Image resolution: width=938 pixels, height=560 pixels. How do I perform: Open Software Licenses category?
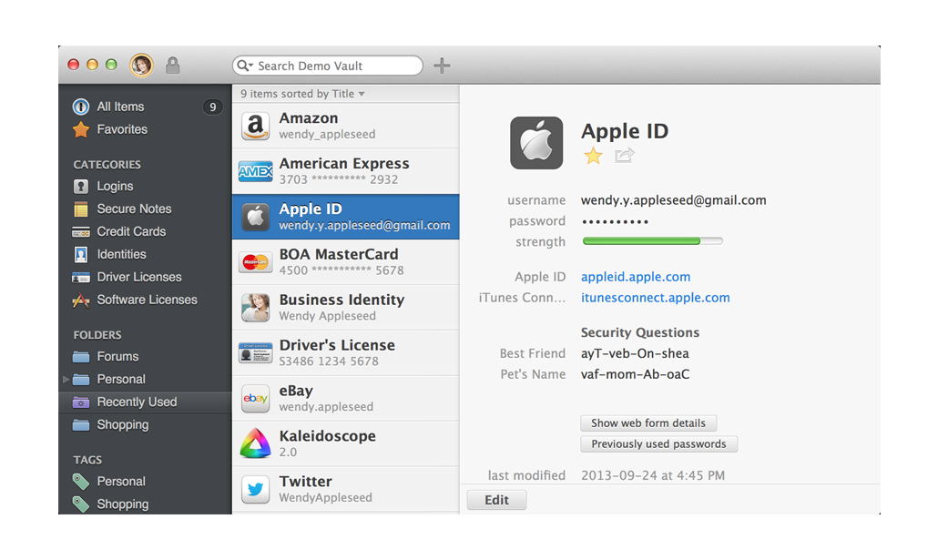tap(147, 300)
